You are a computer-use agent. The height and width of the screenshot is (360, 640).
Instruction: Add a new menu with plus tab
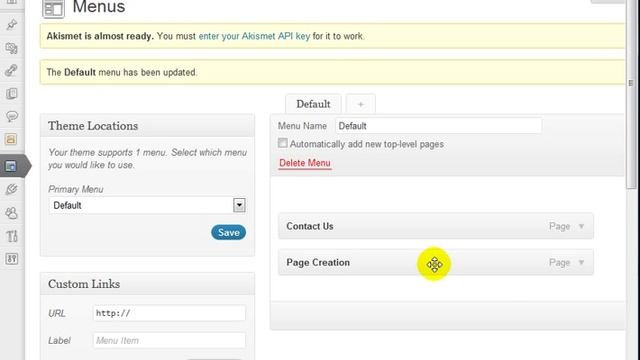pos(360,104)
